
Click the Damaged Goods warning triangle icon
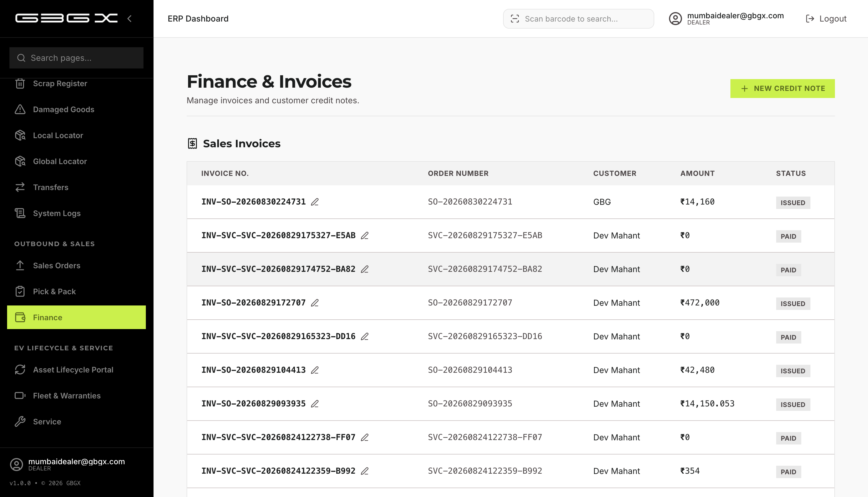(x=20, y=109)
